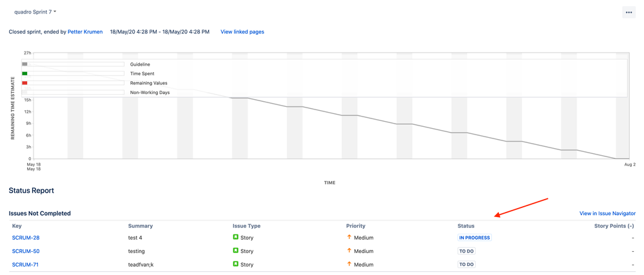Click the Non-Working Days legend swatch
This screenshot has width=644, height=275.
[x=24, y=92]
